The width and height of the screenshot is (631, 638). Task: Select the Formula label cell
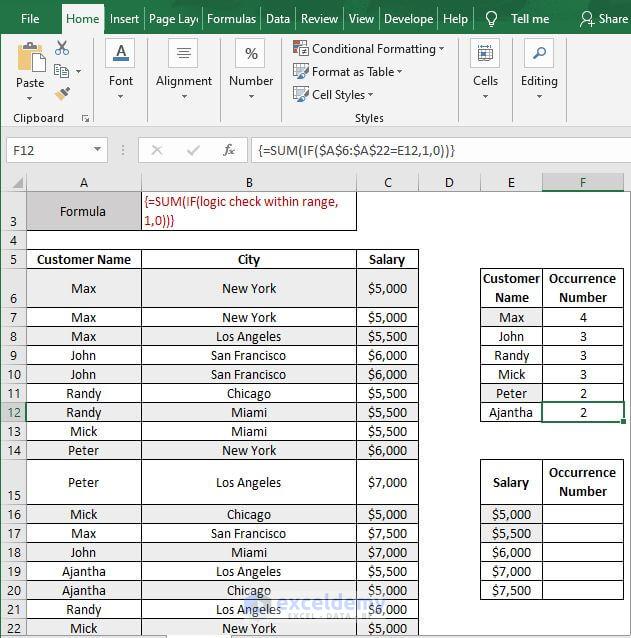coord(84,211)
